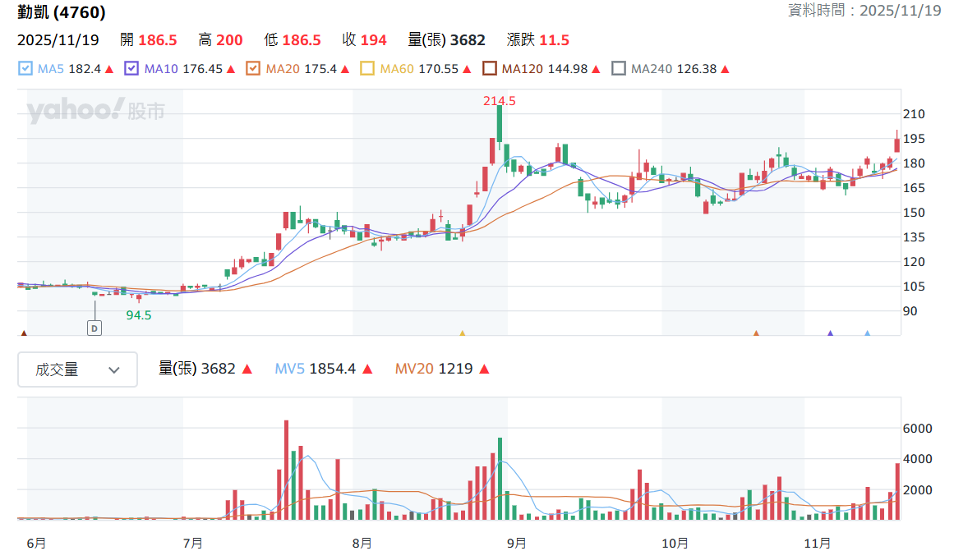Image resolution: width=954 pixels, height=560 pixels.
Task: Click the 214.5 high price label
Action: (500, 101)
